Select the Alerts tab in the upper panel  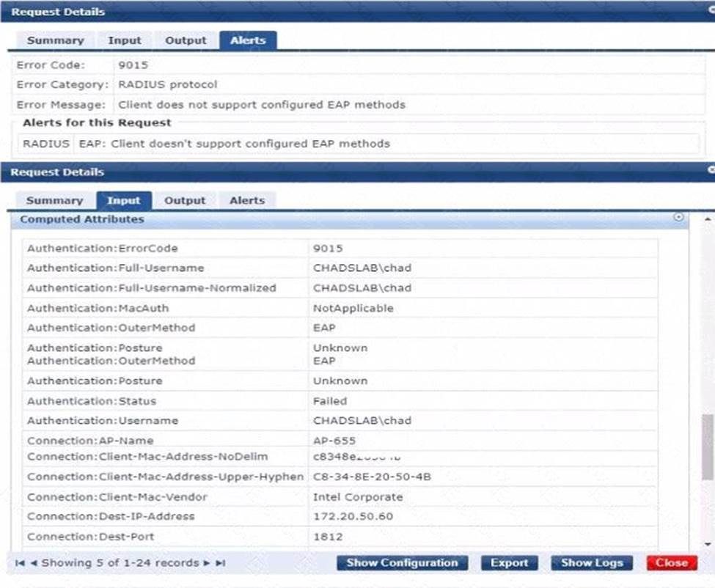coord(248,40)
